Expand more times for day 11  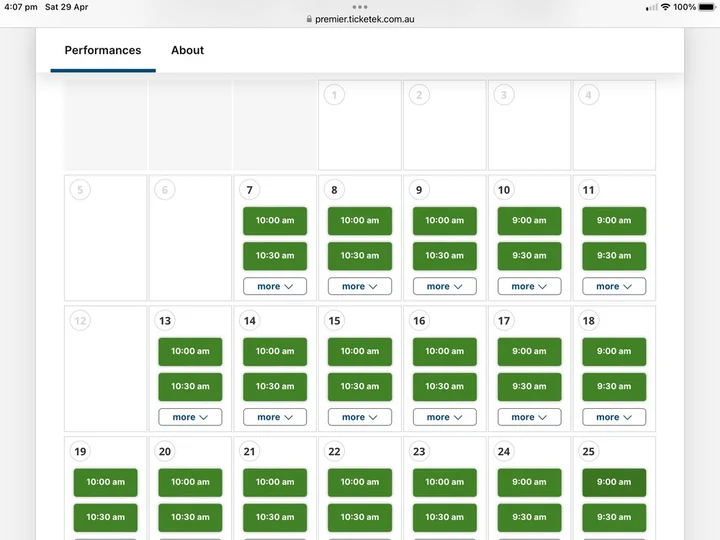614,286
